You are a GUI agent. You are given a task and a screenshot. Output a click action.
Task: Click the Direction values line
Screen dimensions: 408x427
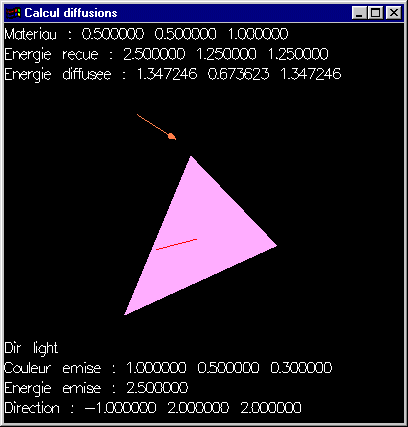click(153, 408)
